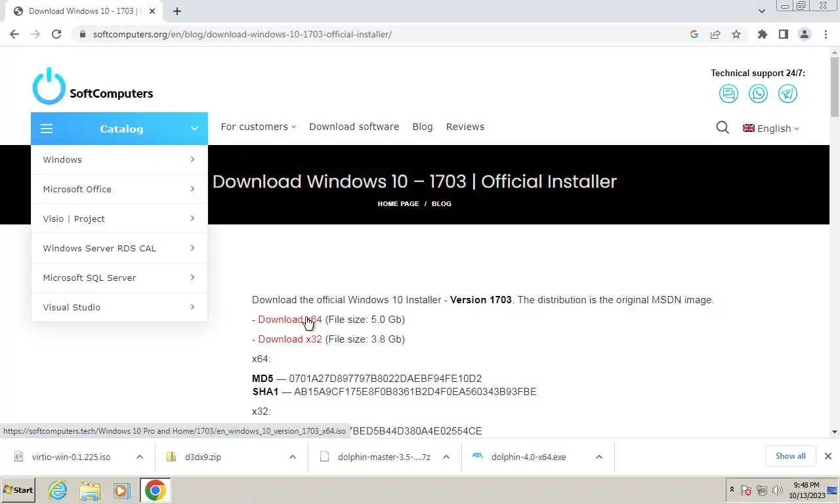The height and width of the screenshot is (504, 840).
Task: Toggle Chrome side panel icon
Action: pos(783,34)
